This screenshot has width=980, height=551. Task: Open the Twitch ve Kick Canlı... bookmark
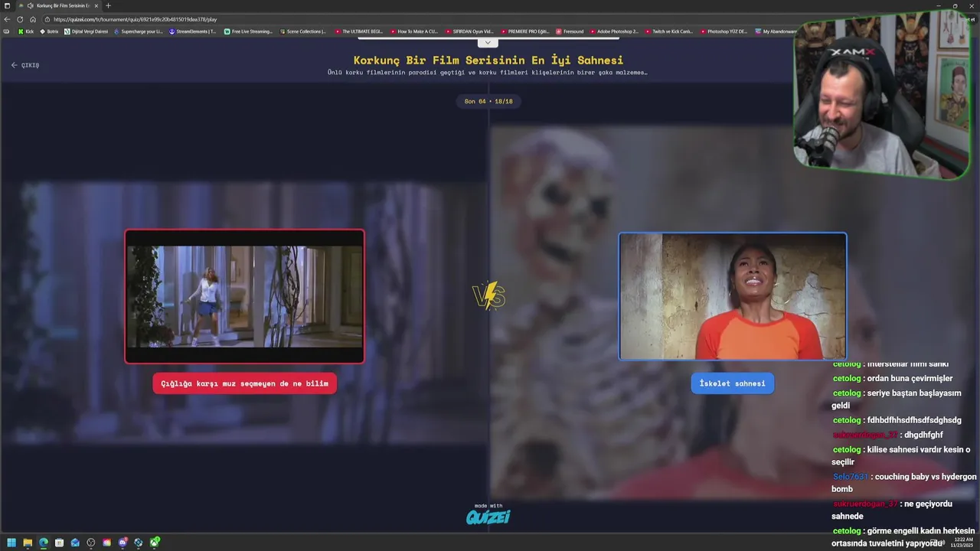pos(668,31)
